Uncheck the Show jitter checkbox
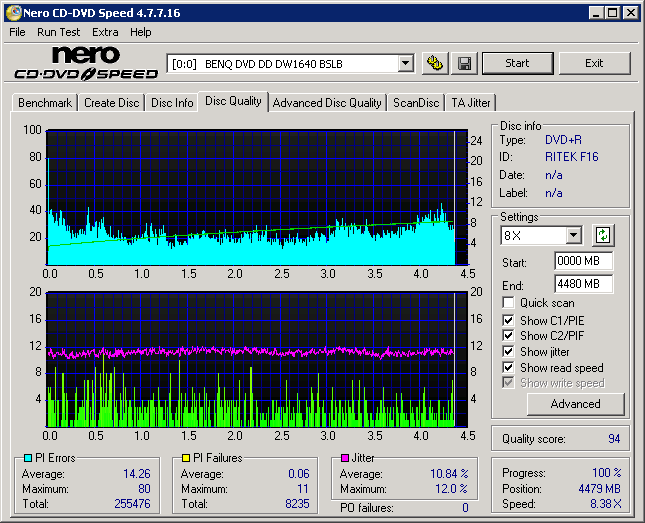This screenshot has height=523, width=645. coord(509,352)
